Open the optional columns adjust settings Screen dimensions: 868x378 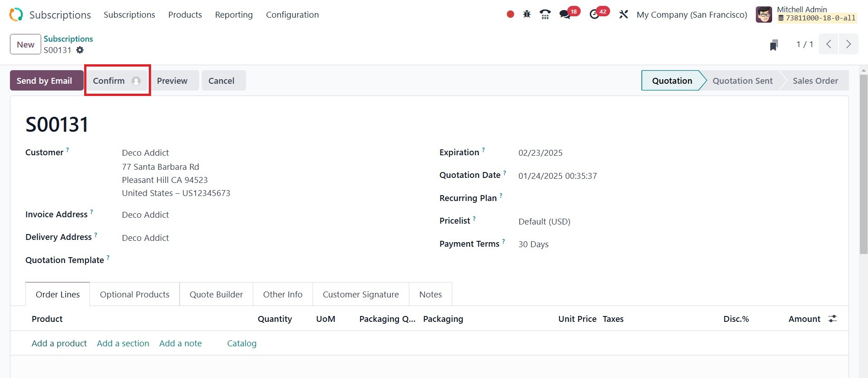(832, 319)
